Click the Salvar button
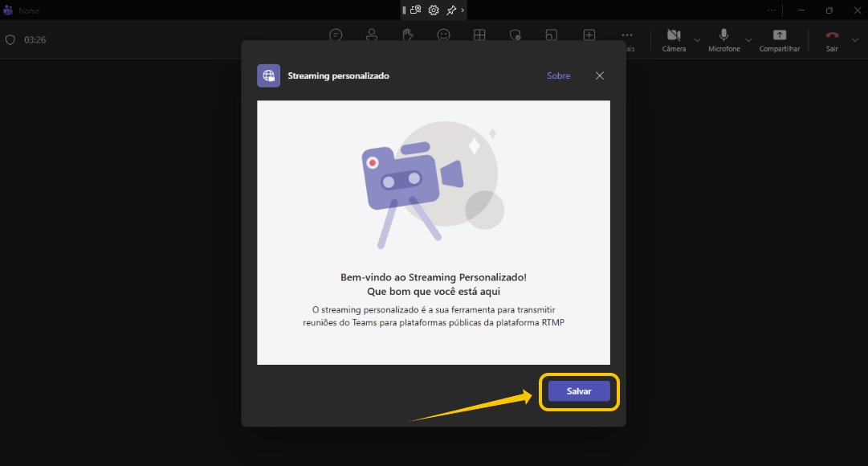868x466 pixels. click(579, 391)
